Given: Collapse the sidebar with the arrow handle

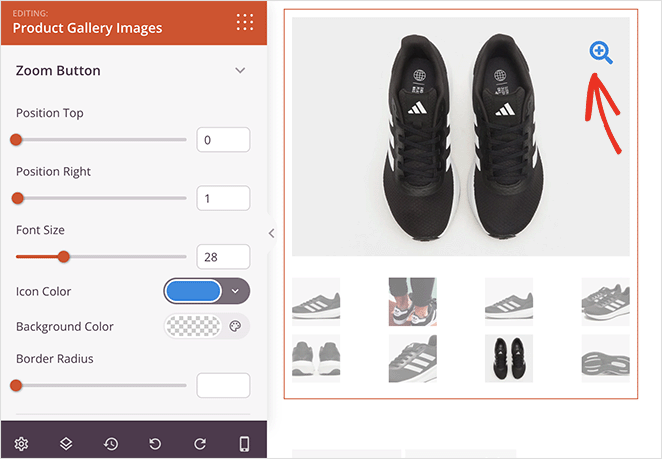Looking at the screenshot, I should (x=271, y=233).
